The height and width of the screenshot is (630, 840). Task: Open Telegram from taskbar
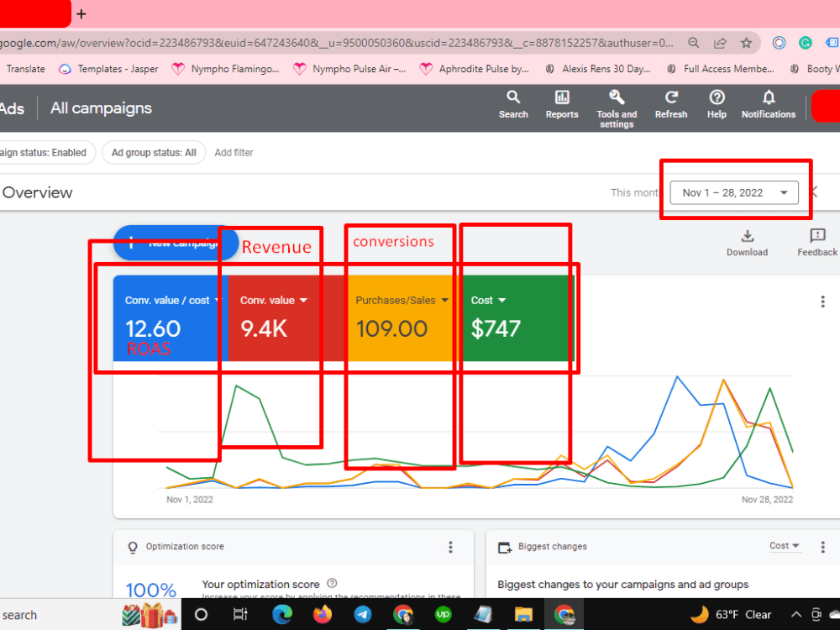pos(363,615)
